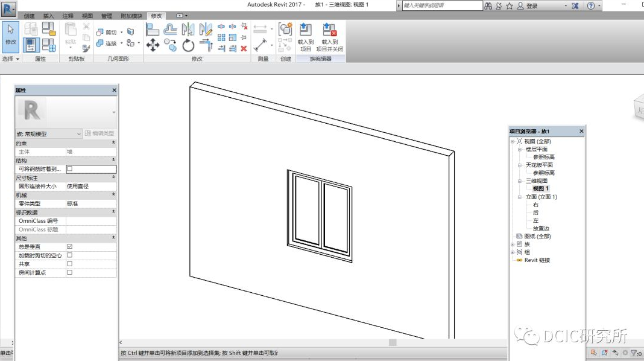Click the Unpin icon

pyautogui.click(x=244, y=27)
